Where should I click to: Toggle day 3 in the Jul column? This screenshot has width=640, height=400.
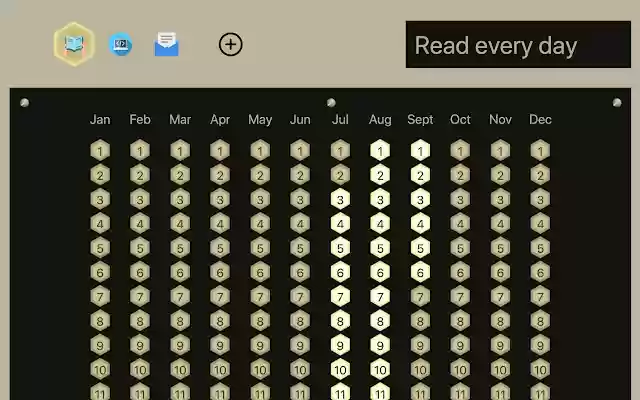(x=340, y=200)
